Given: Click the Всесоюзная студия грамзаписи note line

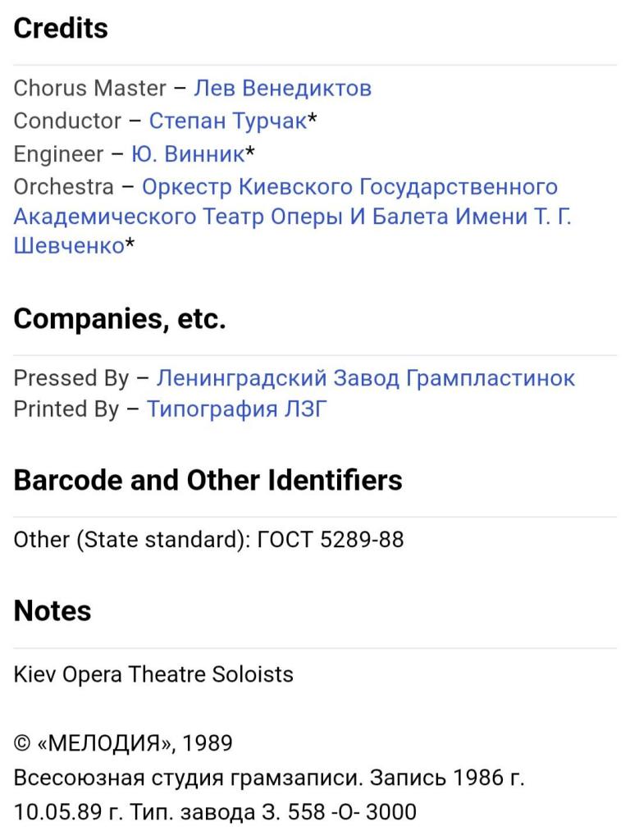Looking at the screenshot, I should 268,778.
